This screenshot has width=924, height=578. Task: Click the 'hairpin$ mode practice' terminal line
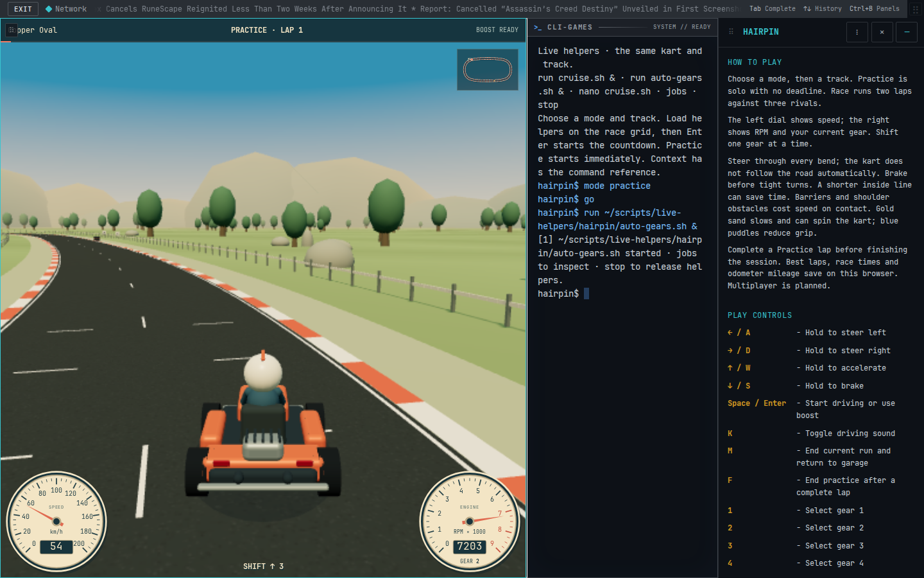click(594, 186)
